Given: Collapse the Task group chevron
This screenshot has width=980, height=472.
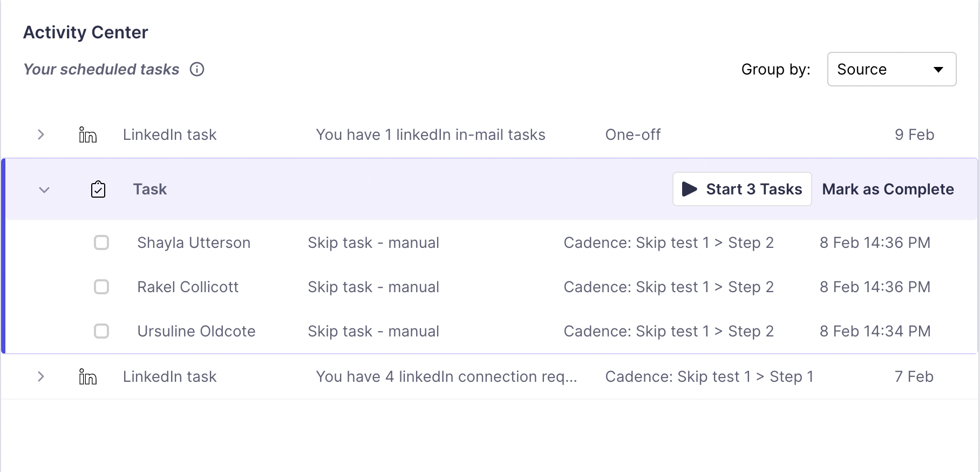Looking at the screenshot, I should pos(44,190).
